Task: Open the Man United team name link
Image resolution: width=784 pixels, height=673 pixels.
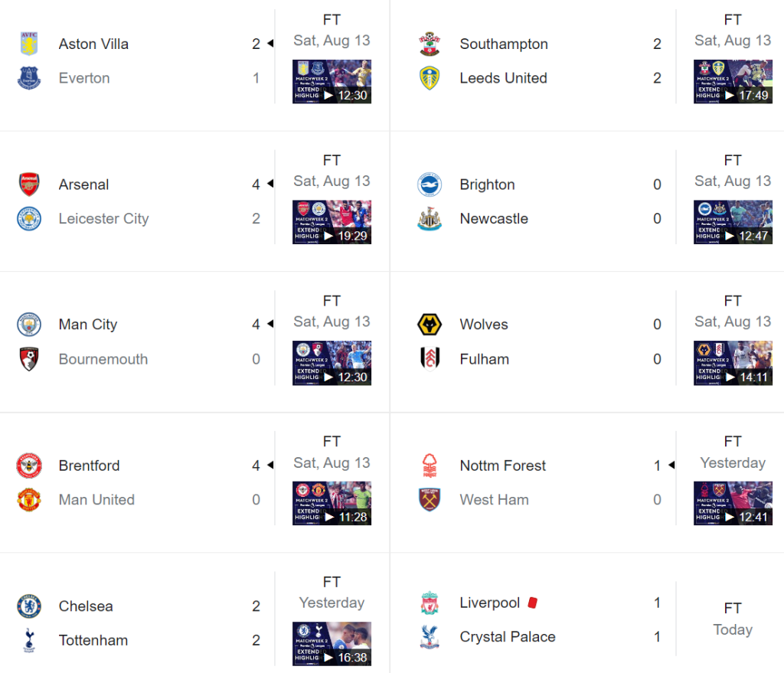Action: (x=96, y=500)
